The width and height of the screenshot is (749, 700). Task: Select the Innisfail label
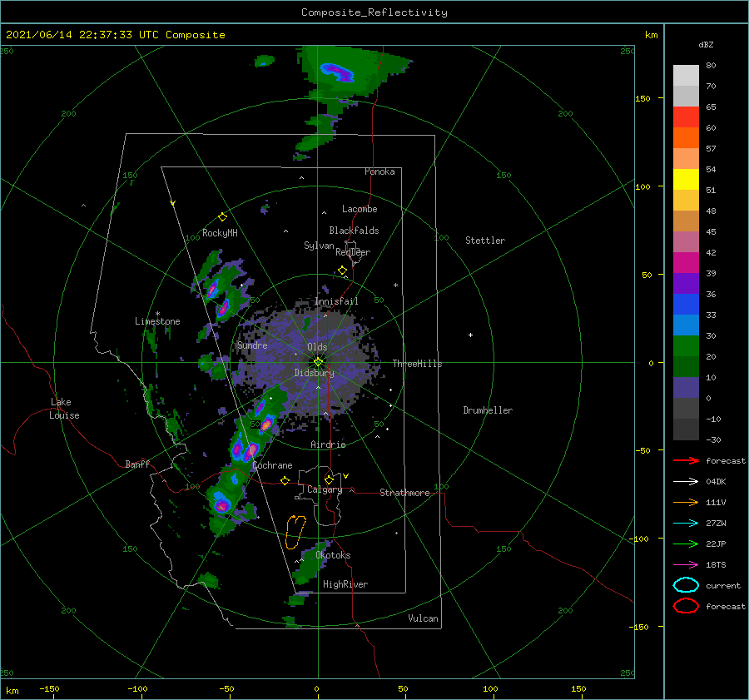click(336, 301)
